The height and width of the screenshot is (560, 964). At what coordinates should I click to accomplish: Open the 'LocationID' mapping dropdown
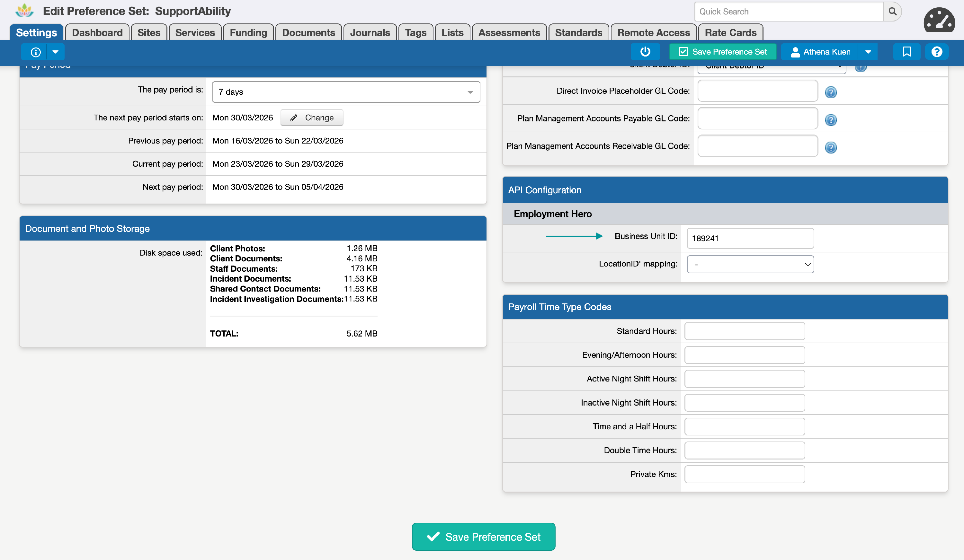[x=750, y=264]
